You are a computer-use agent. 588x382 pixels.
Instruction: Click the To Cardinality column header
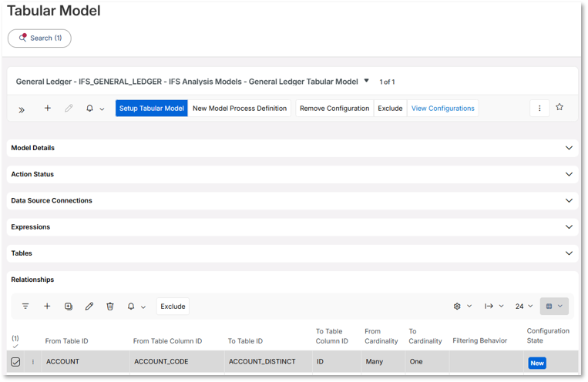point(425,337)
